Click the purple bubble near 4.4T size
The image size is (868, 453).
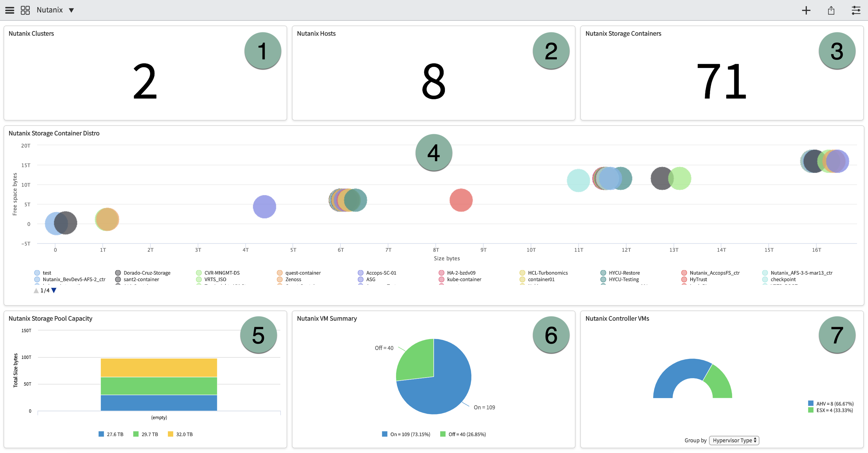265,207
